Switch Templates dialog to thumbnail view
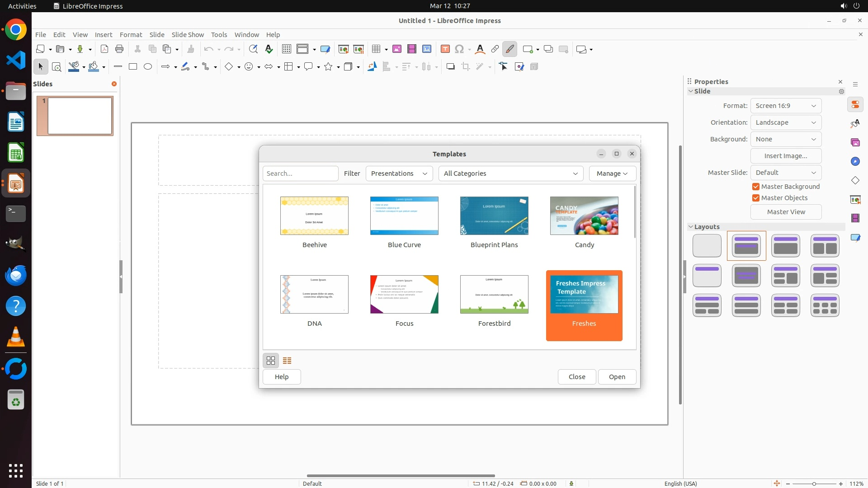868x488 pixels. click(x=271, y=361)
